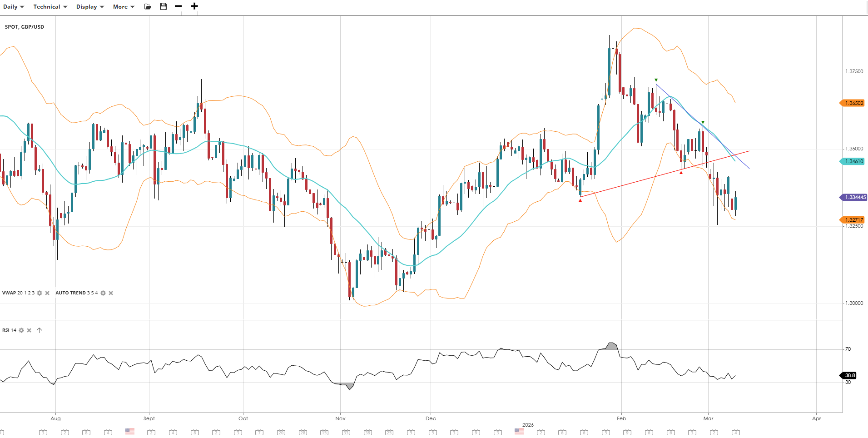Remove the VWAP indicator
Viewport: 868px width, 438px height.
[47, 293]
